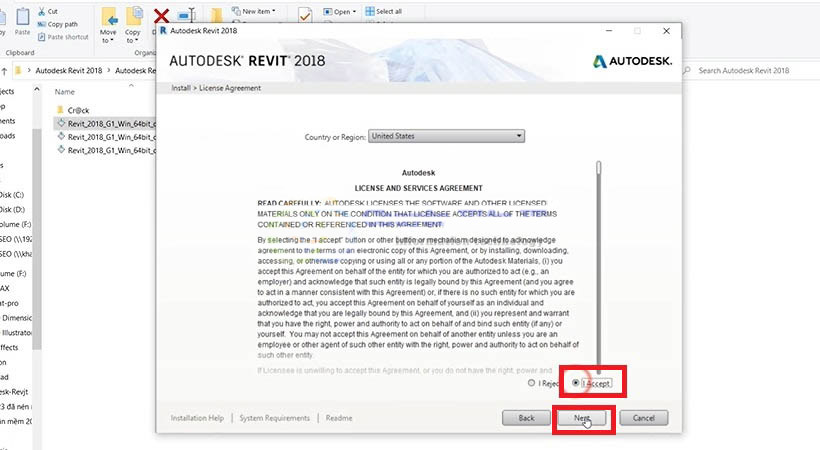Click the Back button in the installer

(526, 418)
